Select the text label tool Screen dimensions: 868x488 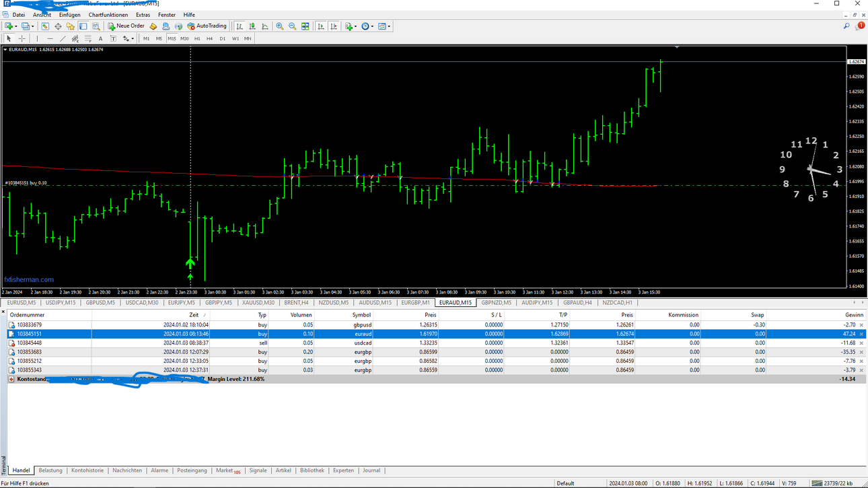tap(113, 38)
